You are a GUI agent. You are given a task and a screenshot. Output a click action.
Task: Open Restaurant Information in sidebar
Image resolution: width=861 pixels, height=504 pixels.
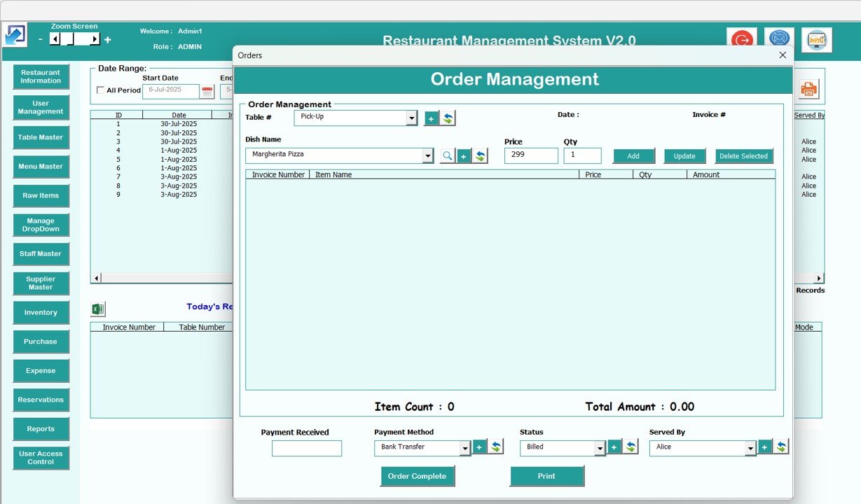click(41, 77)
